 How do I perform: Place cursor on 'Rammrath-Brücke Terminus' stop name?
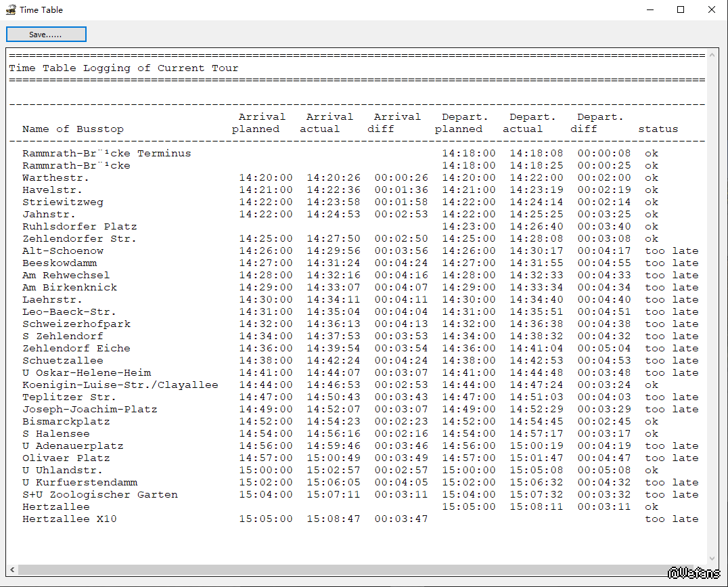(x=106, y=153)
